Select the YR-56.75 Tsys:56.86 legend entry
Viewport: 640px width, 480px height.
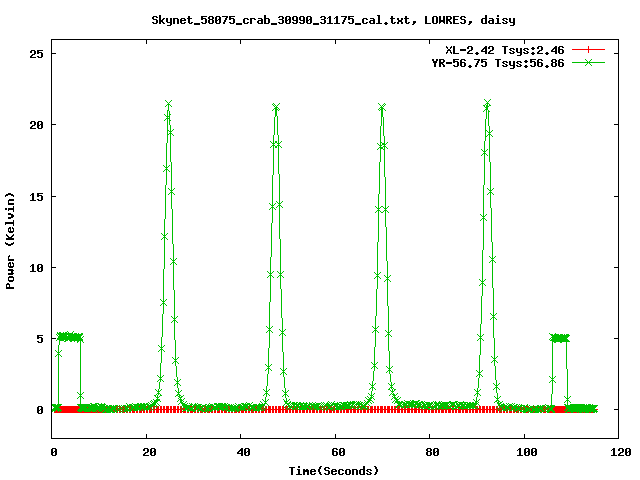coord(498,63)
